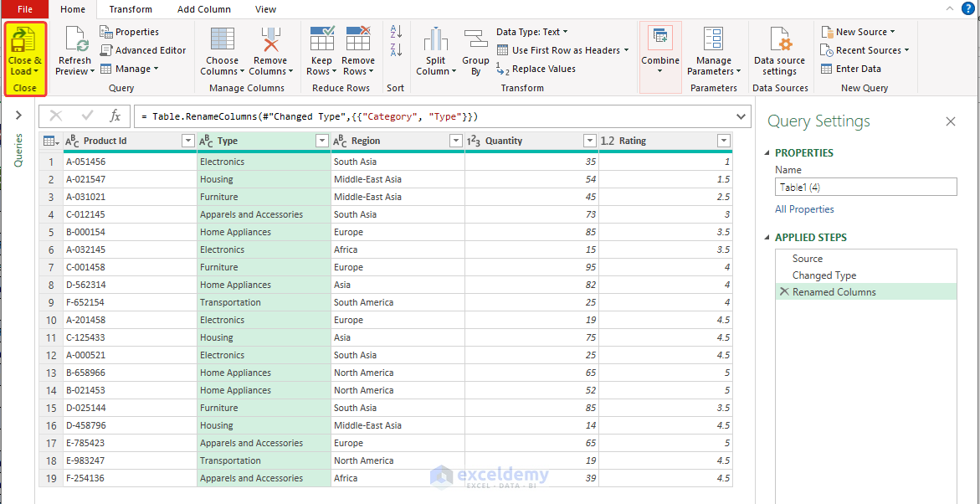Click the Group By icon
Image resolution: width=980 pixels, height=504 pixels.
(475, 40)
